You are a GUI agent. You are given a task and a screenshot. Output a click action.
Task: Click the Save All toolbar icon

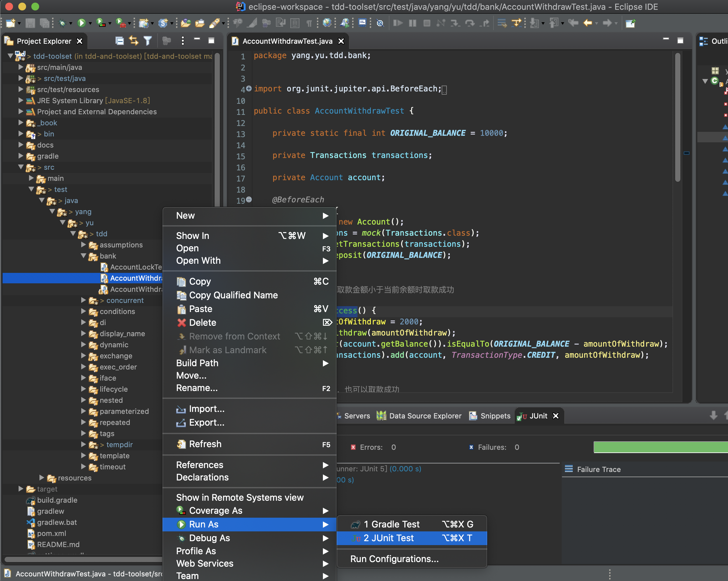pyautogui.click(x=45, y=23)
